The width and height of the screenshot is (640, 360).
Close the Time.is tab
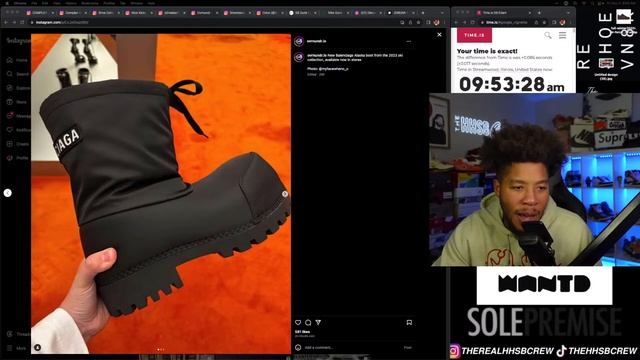click(529, 13)
